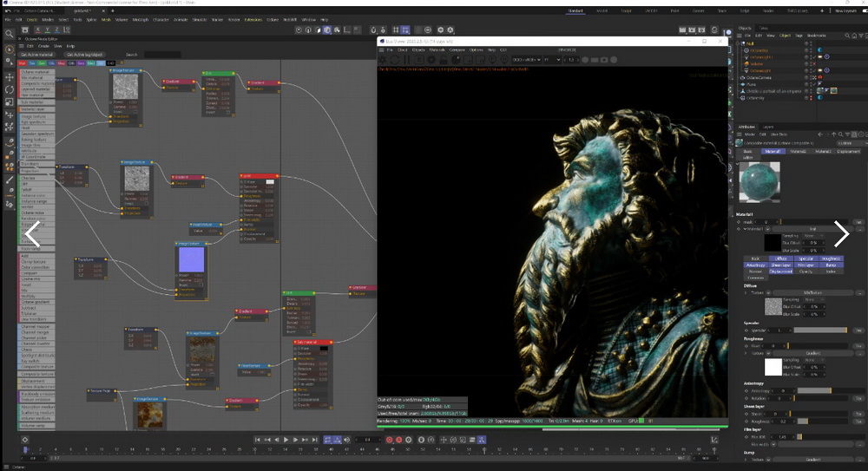Click the Attributes panel back arrow icon
Screen dimensions: 868x471
point(820,134)
